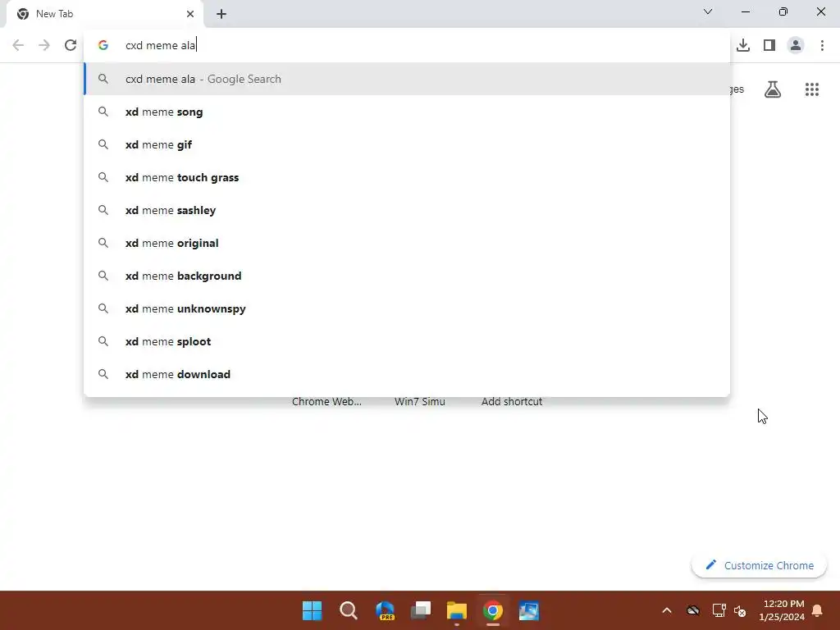Open the Windows Start menu
This screenshot has width=840, height=630.
pos(313,610)
